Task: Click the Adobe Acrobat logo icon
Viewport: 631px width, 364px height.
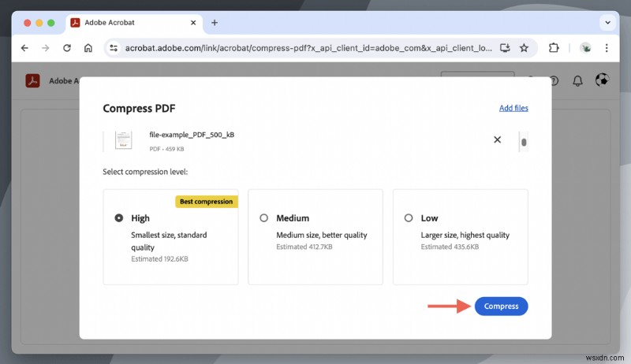Action: [x=32, y=80]
